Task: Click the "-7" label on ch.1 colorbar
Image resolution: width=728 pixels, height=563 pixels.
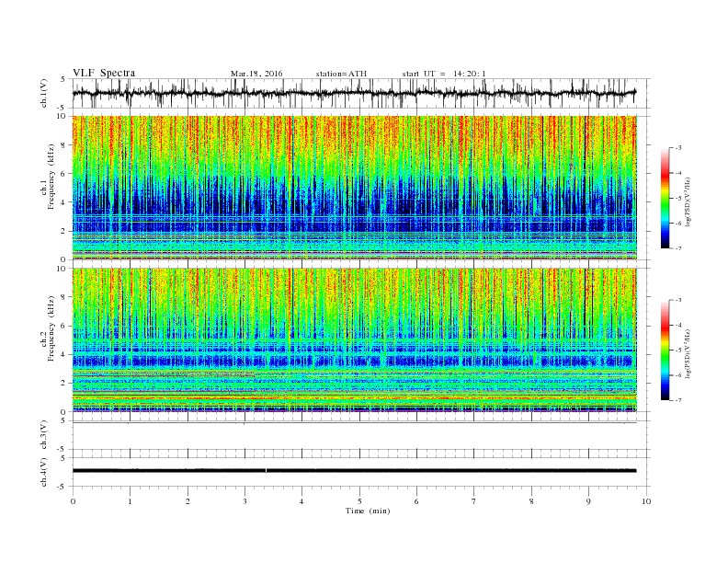Action: click(678, 248)
